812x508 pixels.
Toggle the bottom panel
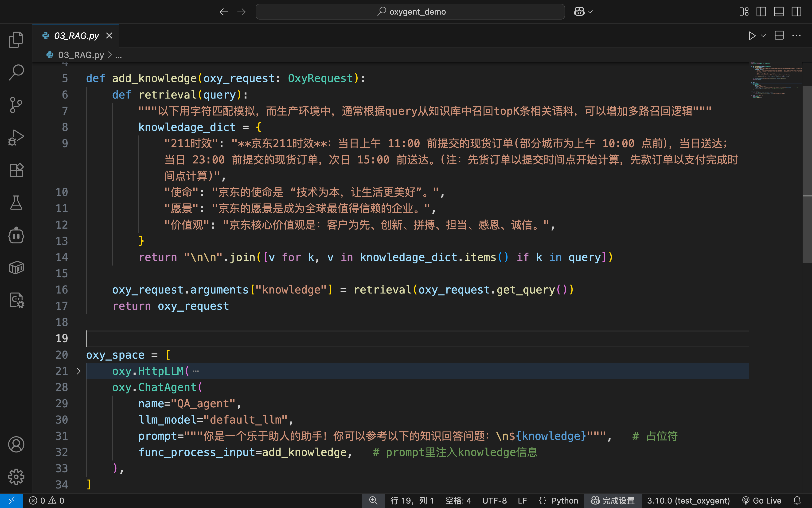(x=779, y=12)
